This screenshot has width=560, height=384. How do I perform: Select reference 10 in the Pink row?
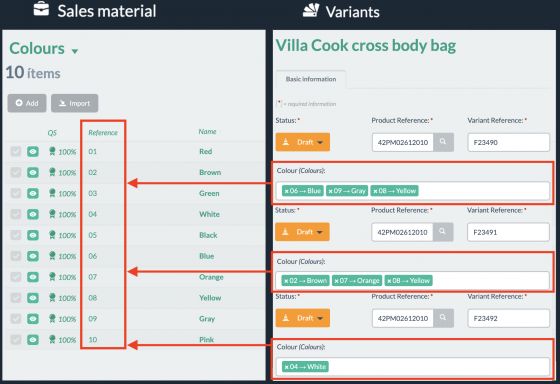tap(92, 339)
